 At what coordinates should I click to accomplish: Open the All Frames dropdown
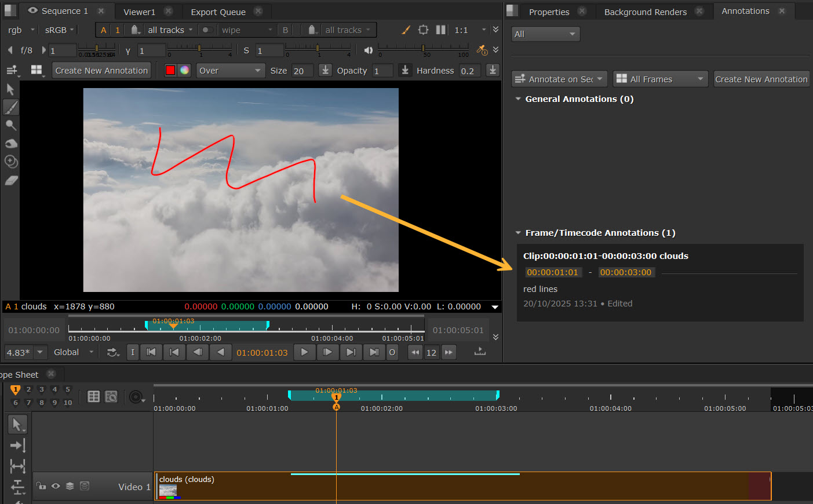pos(660,79)
